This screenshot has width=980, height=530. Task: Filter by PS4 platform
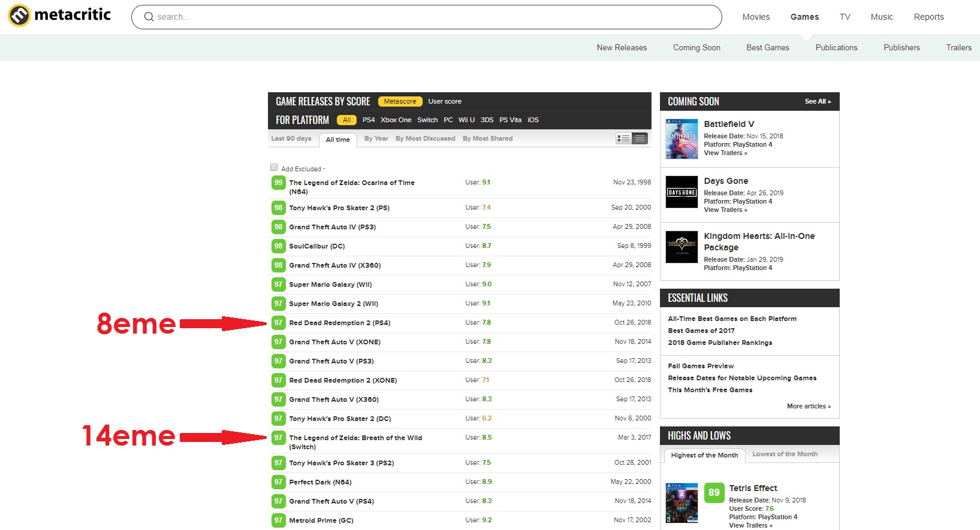coord(369,120)
